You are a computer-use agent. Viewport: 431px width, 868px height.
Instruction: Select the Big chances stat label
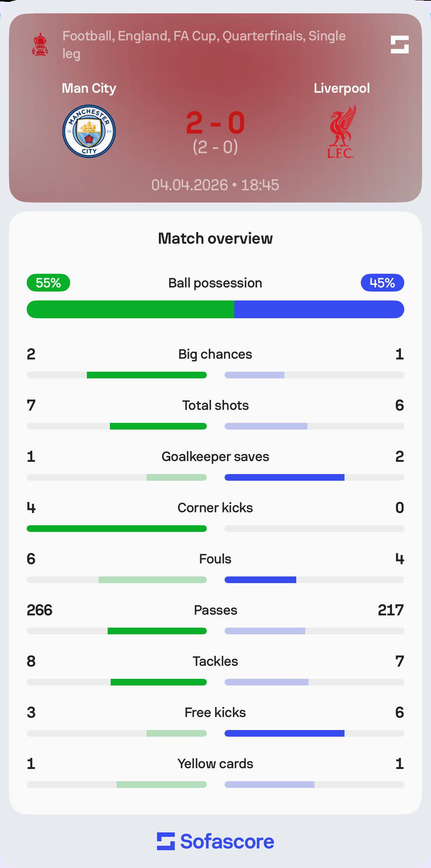click(x=215, y=354)
